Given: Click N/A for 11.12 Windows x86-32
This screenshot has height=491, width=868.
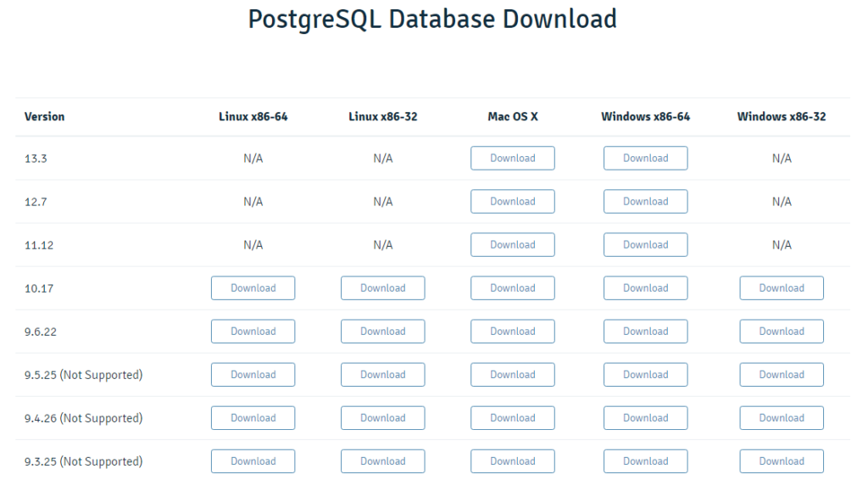Looking at the screenshot, I should (782, 245).
